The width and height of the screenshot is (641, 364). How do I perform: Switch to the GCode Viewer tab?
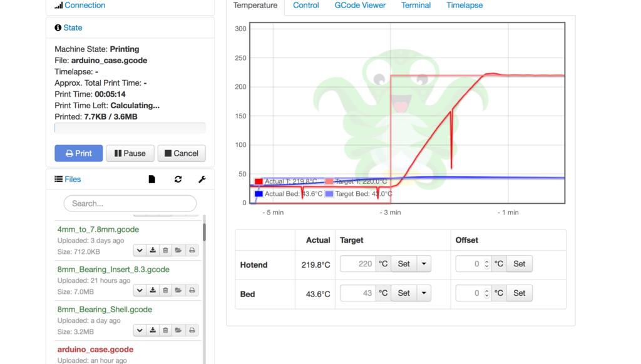click(360, 5)
